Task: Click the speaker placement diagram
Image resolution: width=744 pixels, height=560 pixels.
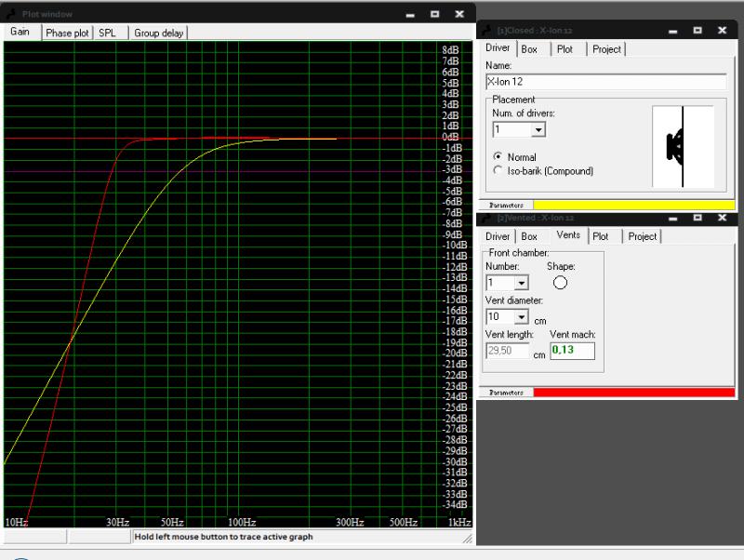Action: [x=683, y=146]
